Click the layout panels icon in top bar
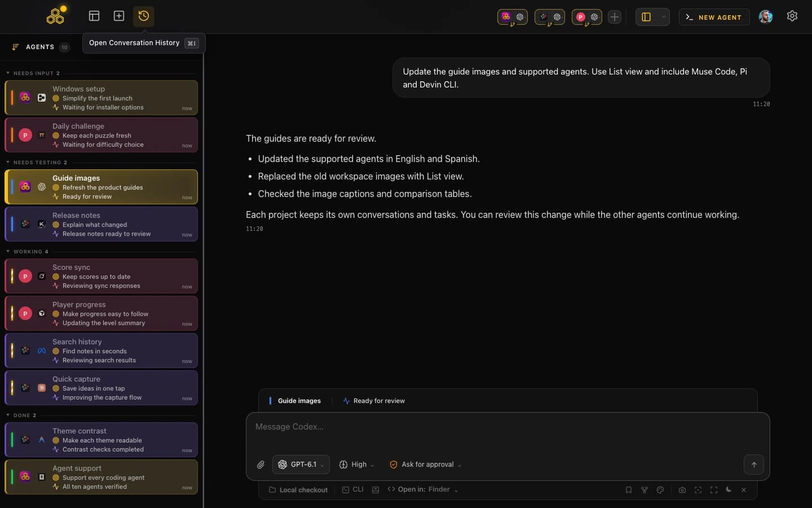Viewport: 812px width, 508px height. [x=94, y=16]
